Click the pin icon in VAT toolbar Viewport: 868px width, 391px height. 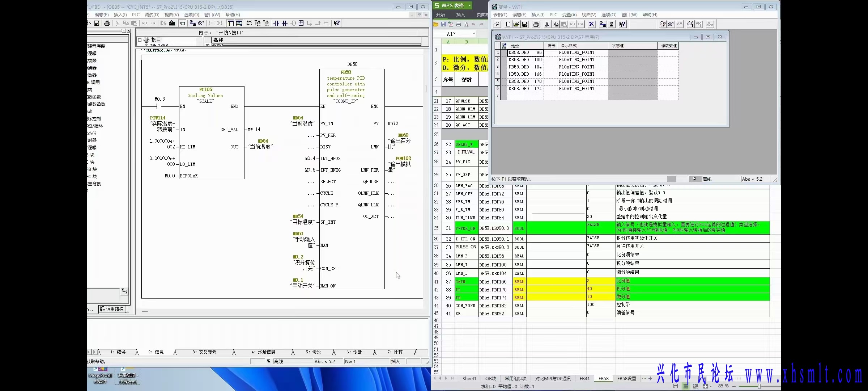[497, 24]
